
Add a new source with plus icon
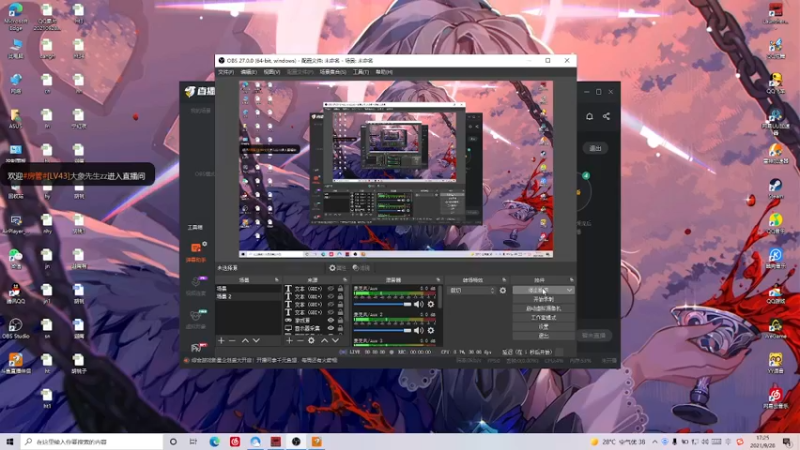[x=289, y=340]
